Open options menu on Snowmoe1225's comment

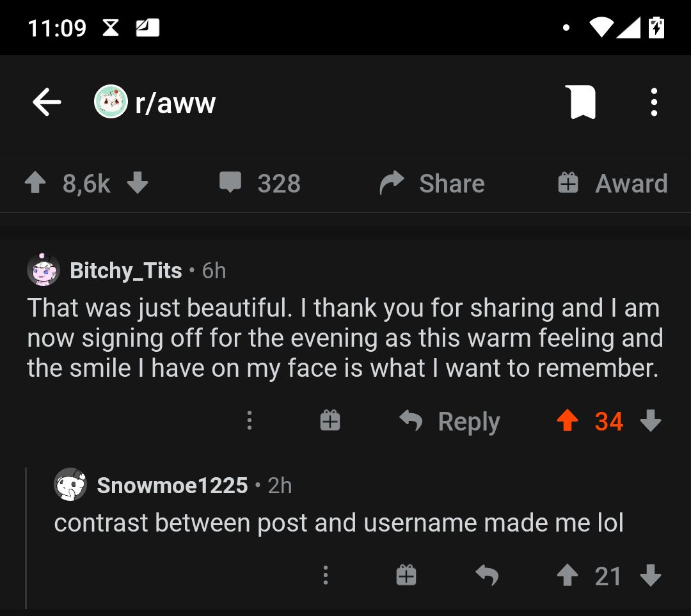tap(326, 575)
